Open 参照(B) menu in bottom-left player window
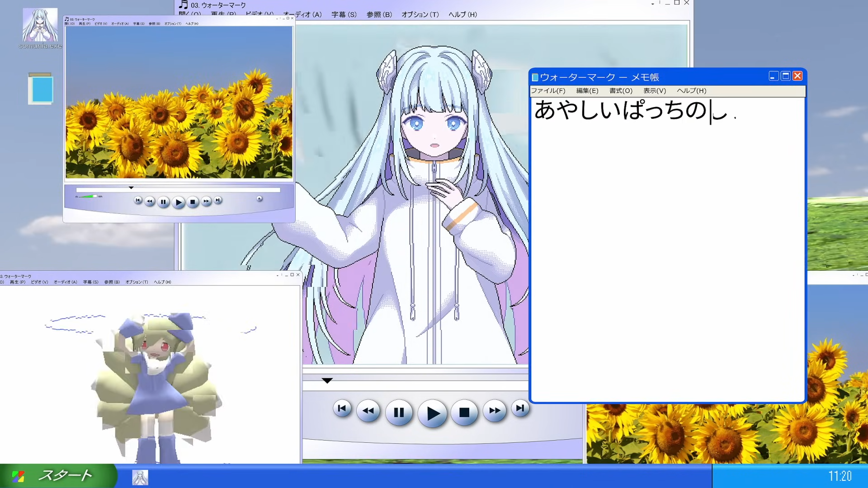This screenshot has width=868, height=488. coord(112,282)
